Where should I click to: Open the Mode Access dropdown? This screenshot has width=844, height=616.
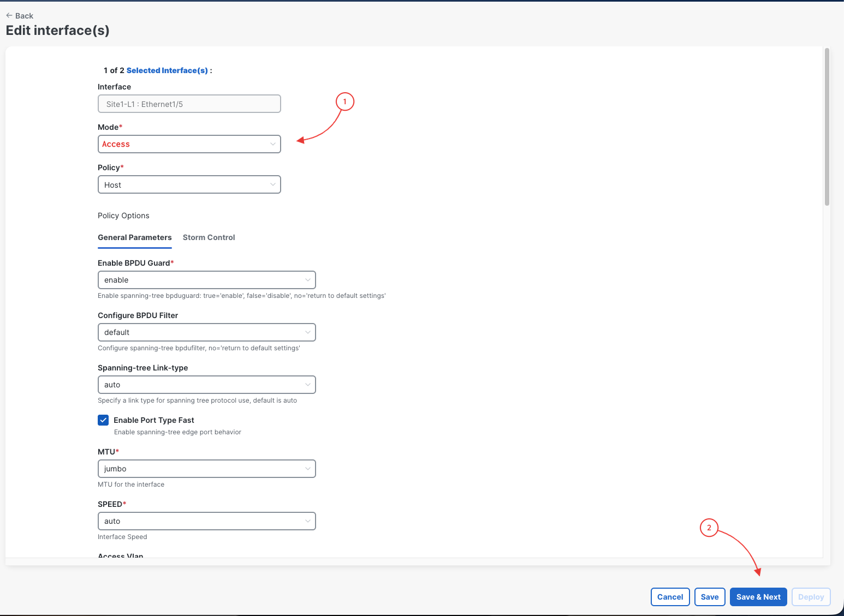[189, 144]
